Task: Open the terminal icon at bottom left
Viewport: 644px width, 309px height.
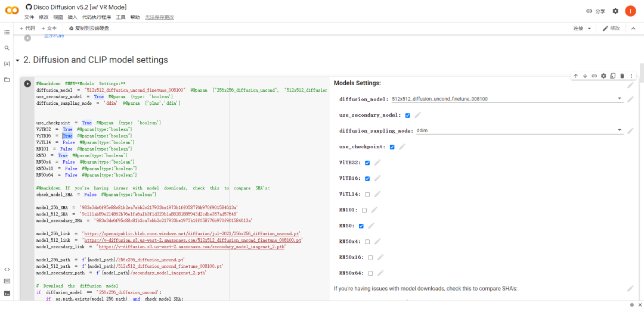Action: click(7, 294)
